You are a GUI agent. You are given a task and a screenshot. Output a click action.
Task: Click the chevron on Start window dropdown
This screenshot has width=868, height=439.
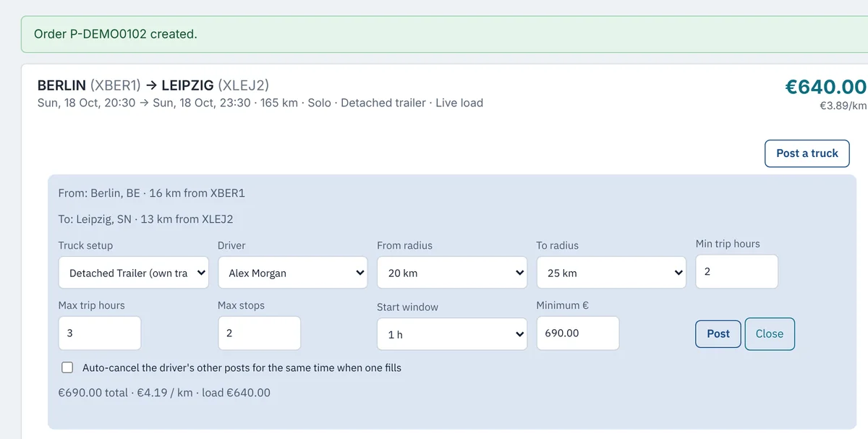[x=519, y=334]
